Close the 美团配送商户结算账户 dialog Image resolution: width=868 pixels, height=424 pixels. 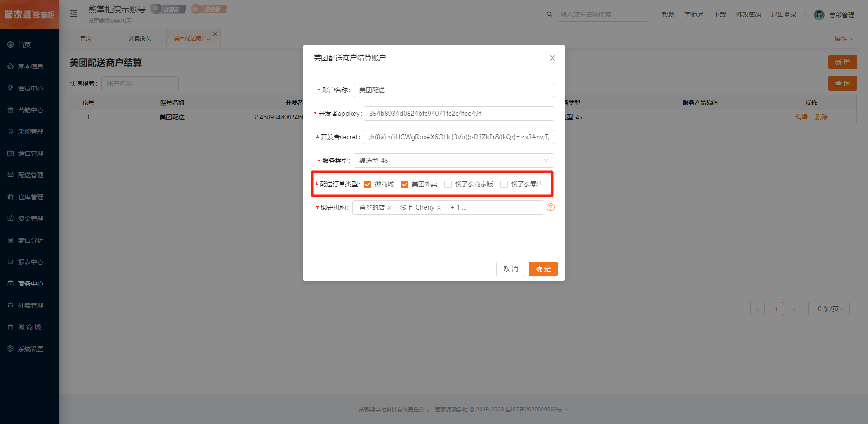(x=552, y=58)
